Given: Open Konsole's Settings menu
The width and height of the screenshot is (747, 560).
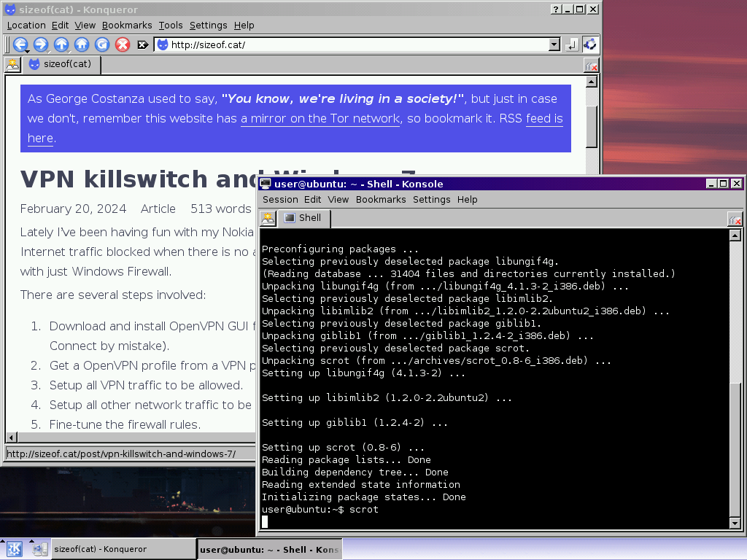Looking at the screenshot, I should (x=431, y=199).
